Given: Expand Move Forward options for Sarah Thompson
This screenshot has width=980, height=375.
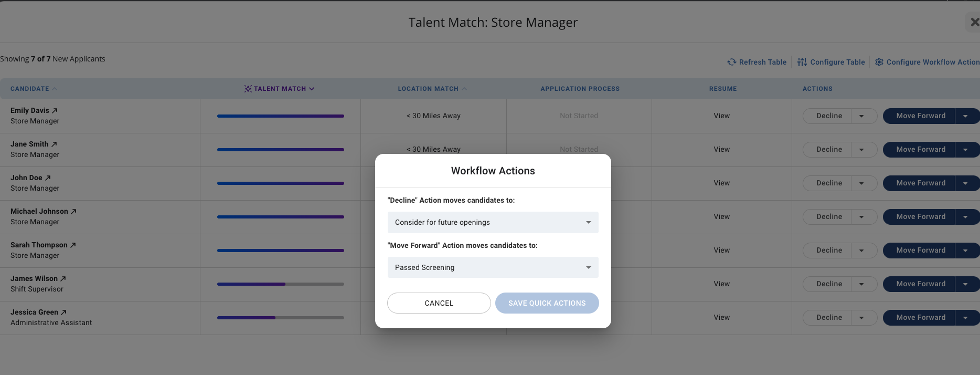Looking at the screenshot, I should point(965,251).
